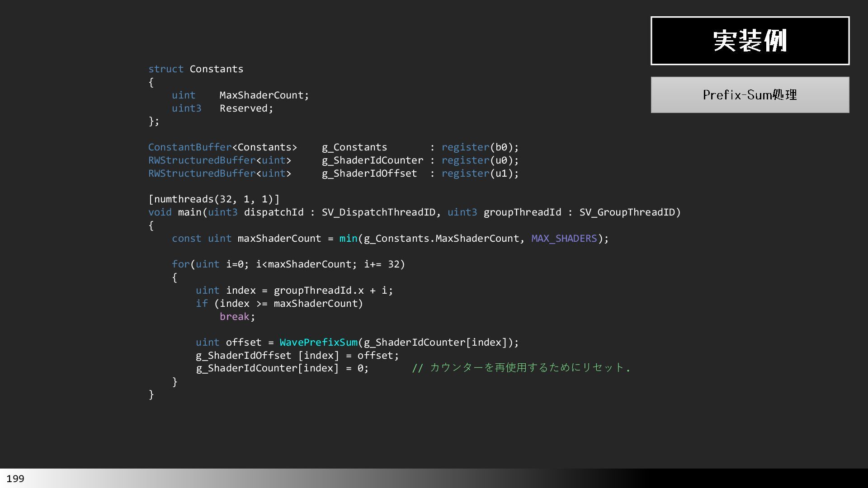This screenshot has width=868, height=488.
Task: Click the 'break;' statement
Action: (237, 317)
